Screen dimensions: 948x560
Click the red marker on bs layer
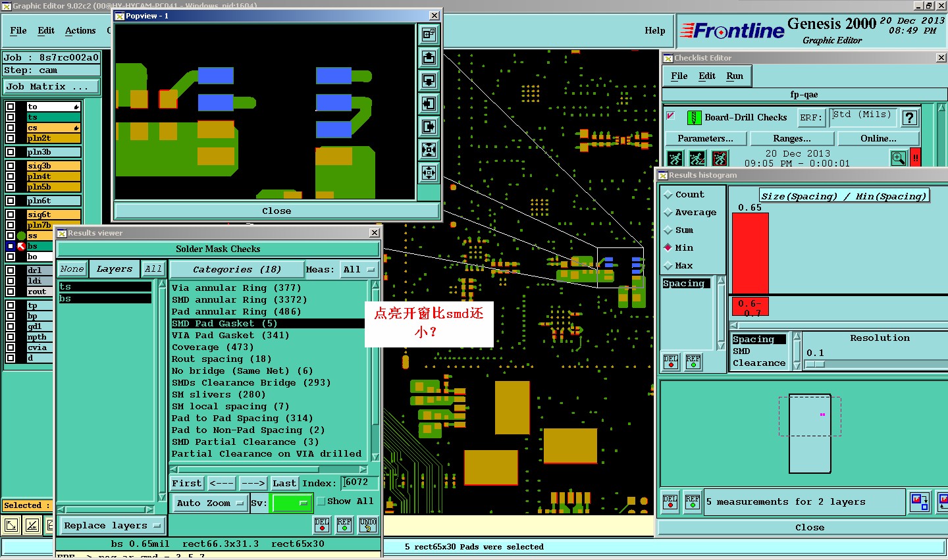tap(21, 246)
